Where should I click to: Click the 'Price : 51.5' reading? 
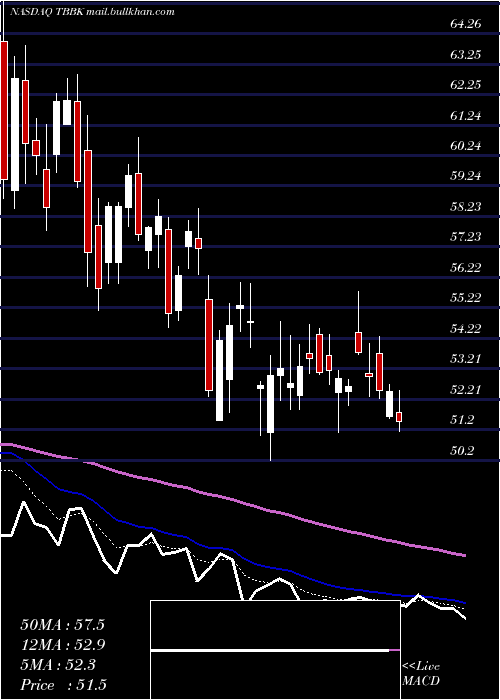63,685
